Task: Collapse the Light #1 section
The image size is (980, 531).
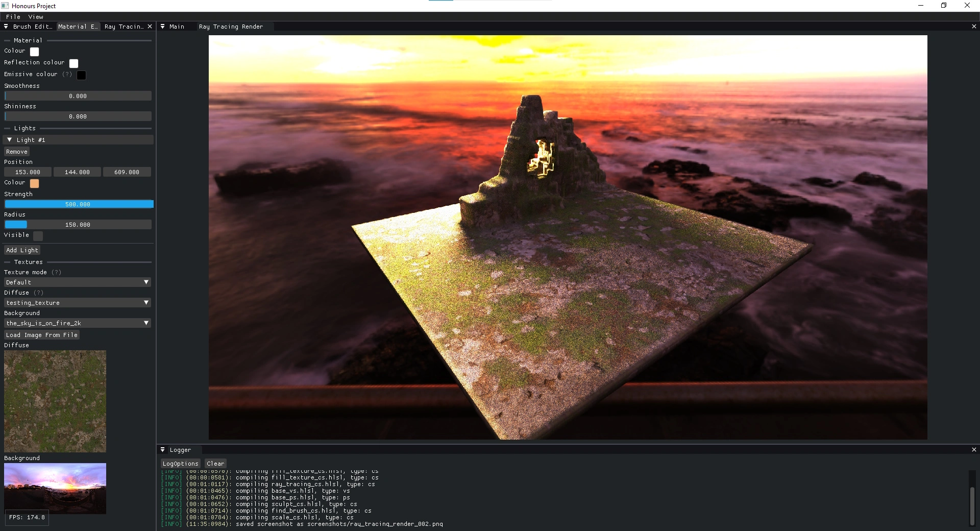Action: [9, 140]
